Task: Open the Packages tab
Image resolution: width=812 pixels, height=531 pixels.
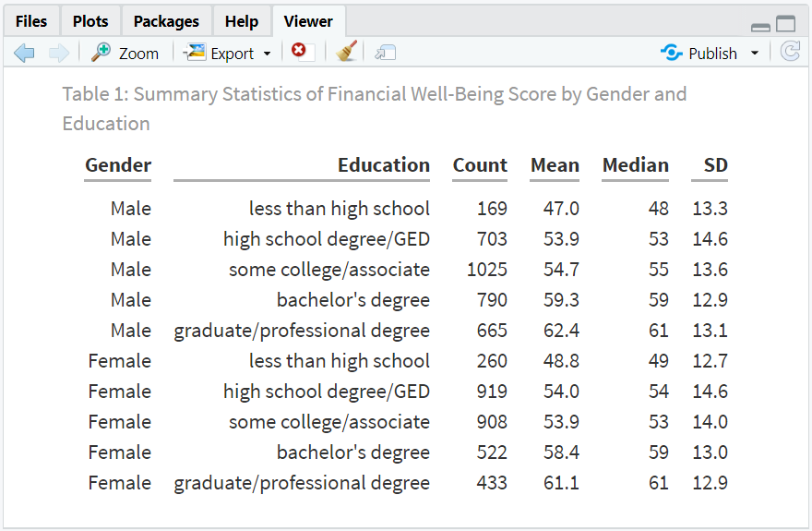Action: (166, 21)
